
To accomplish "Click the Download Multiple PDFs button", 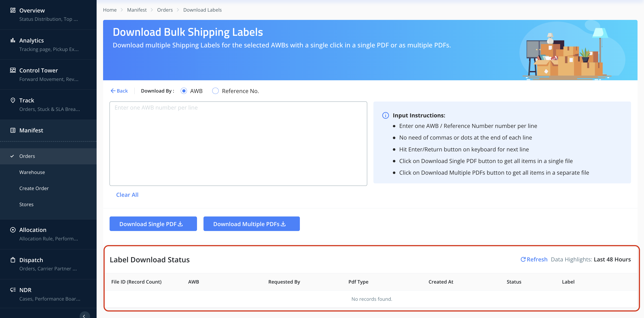I will coord(251,224).
